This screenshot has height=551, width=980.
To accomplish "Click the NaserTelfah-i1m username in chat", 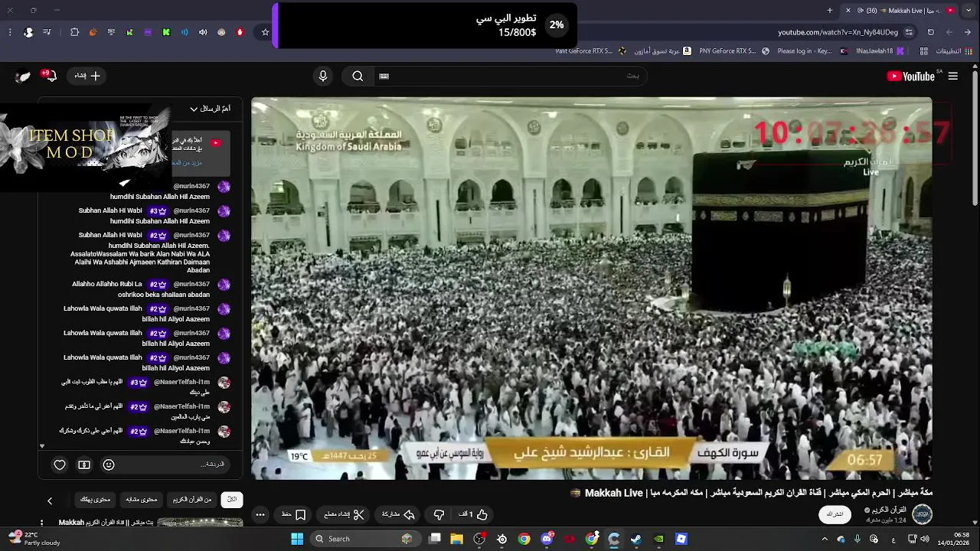I will [x=181, y=382].
